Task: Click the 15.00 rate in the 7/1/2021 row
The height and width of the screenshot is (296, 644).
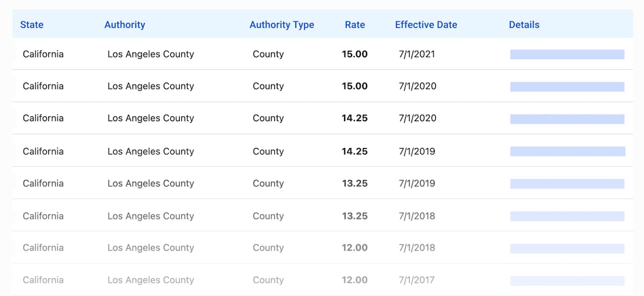Action: tap(355, 54)
